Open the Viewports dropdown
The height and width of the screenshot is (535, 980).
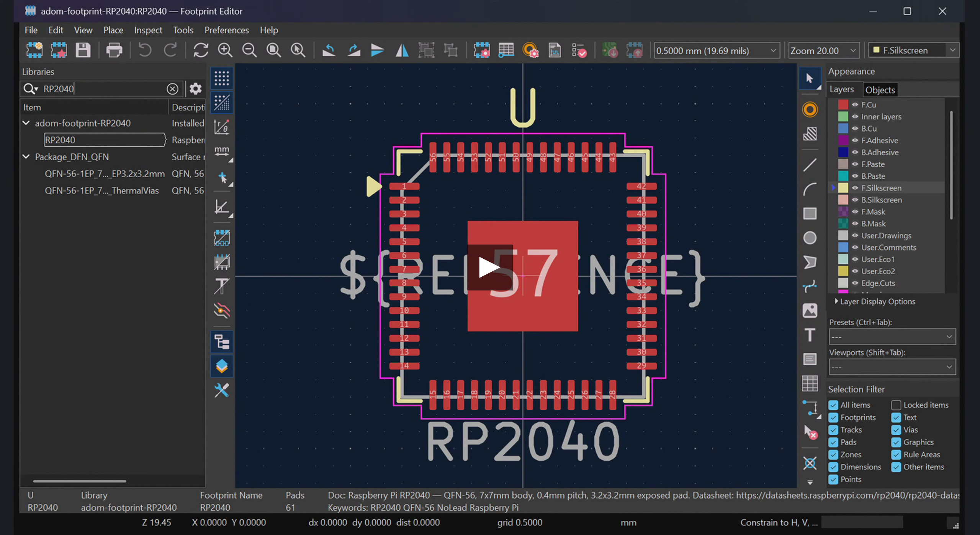[x=892, y=367]
